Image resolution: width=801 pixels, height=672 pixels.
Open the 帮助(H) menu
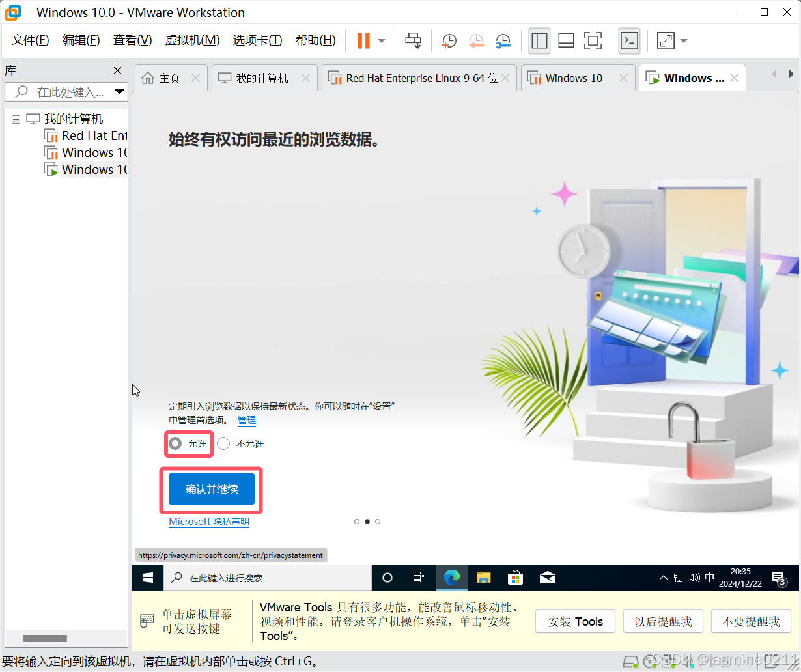click(x=316, y=40)
